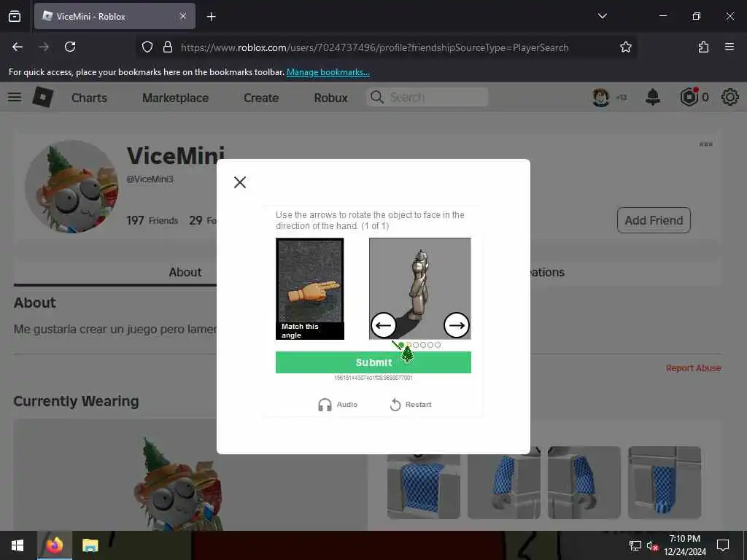The height and width of the screenshot is (560, 747).
Task: Close the captcha dialog with the X
Action: 240,182
